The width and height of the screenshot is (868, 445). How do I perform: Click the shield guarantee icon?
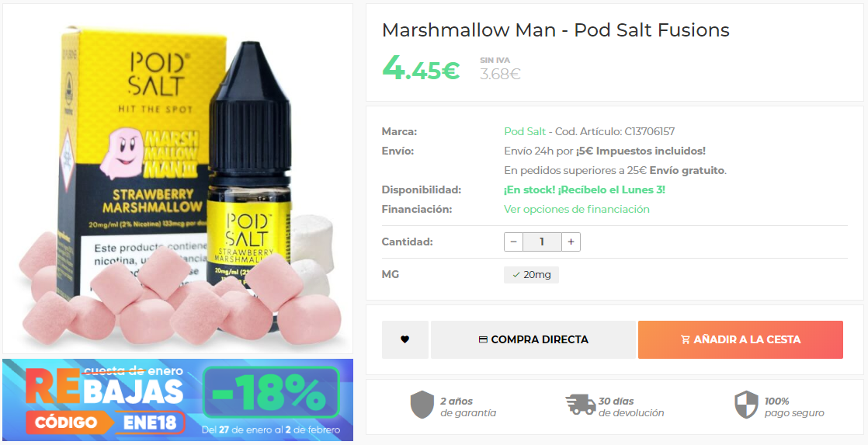[x=422, y=405]
